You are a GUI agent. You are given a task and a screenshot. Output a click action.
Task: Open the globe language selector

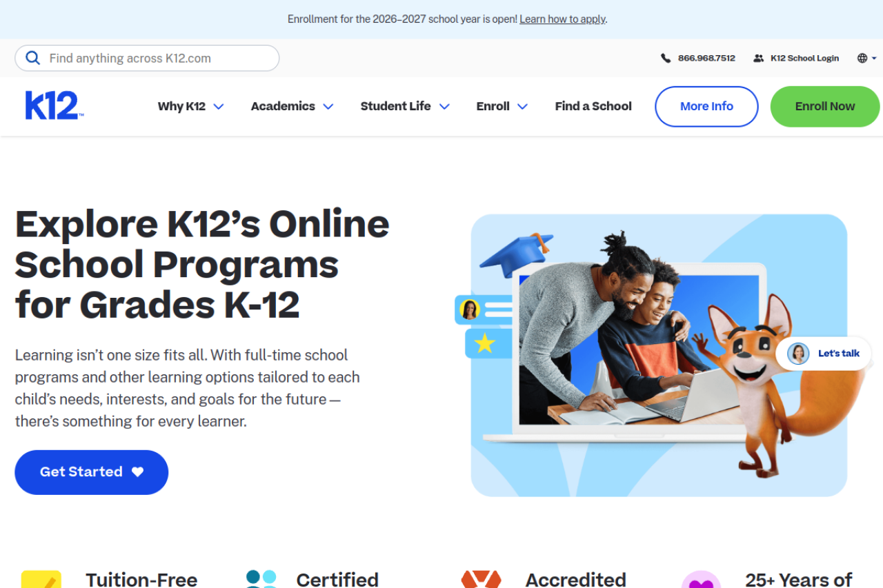866,59
